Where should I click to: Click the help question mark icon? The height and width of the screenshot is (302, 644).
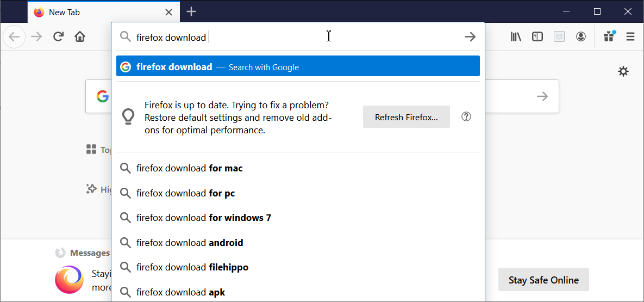click(x=466, y=117)
